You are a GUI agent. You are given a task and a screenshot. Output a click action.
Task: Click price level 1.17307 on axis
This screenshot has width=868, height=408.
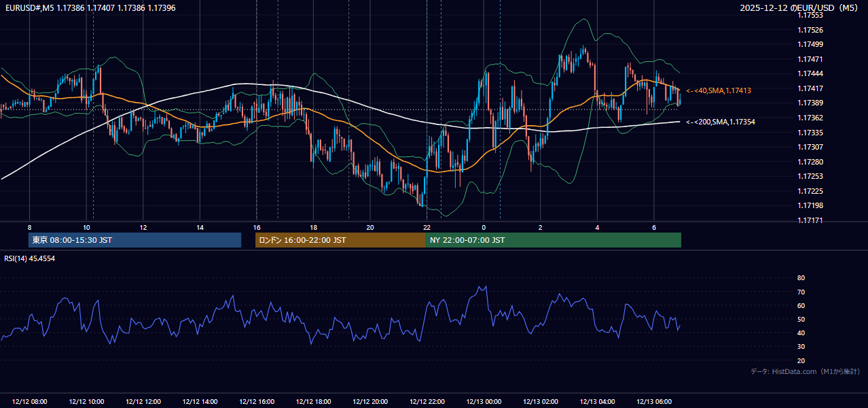[810, 147]
